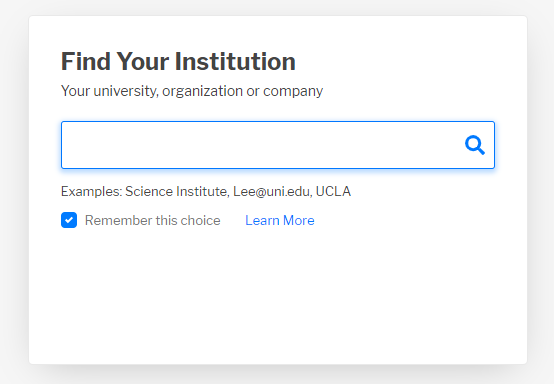Click the Remember this choice label text
Image resolution: width=554 pixels, height=384 pixels.
pos(153,220)
